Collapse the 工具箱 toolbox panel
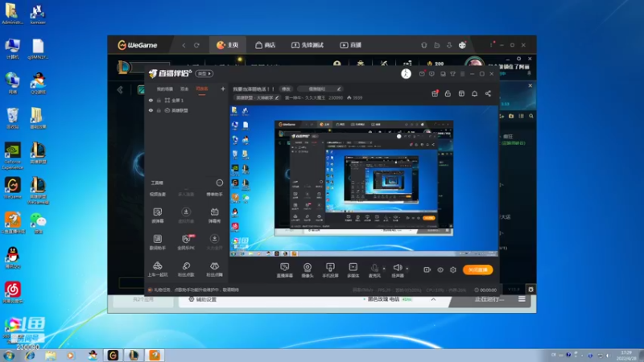 [x=219, y=183]
